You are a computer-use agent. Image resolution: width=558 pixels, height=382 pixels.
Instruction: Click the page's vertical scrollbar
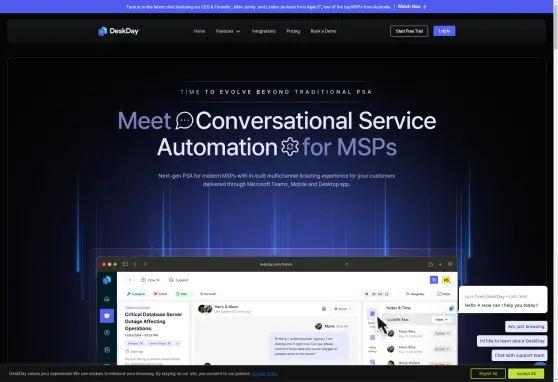pyautogui.click(x=555, y=191)
